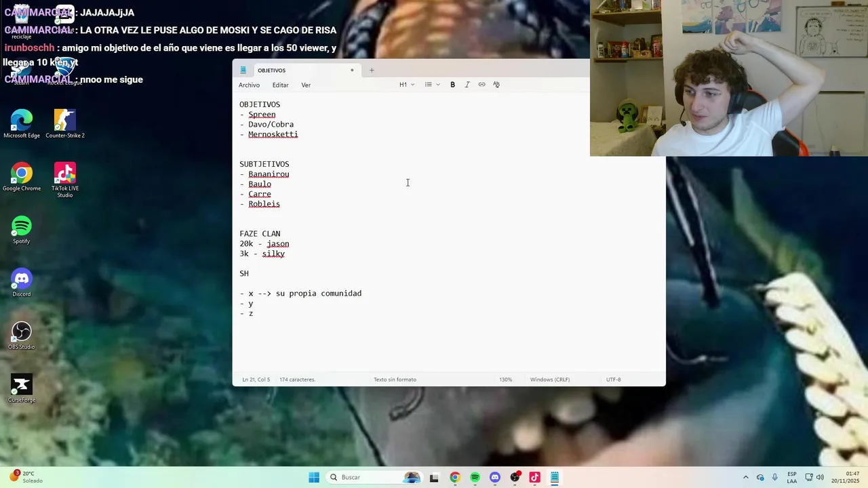Click Windows (CRLF) in the status bar
Screen dimensions: 868x488
[550, 380]
